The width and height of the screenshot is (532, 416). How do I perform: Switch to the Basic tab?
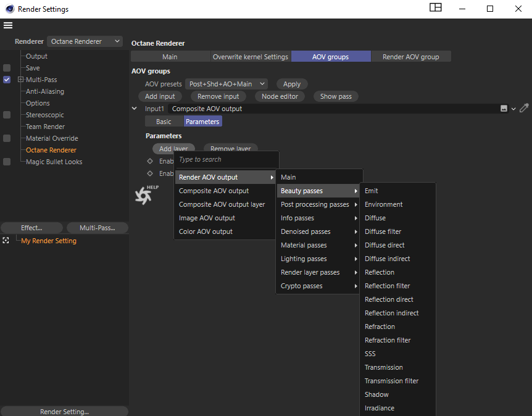(x=164, y=122)
